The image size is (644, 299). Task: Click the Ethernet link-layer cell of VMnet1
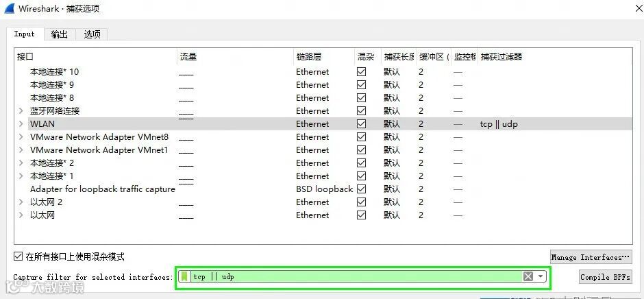[x=312, y=150]
